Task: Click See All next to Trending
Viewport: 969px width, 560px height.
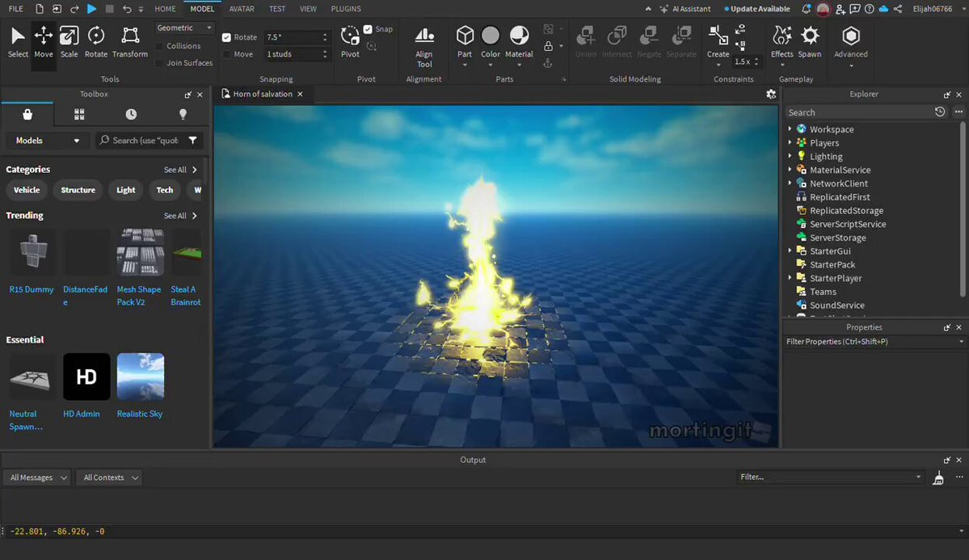Action: point(180,216)
